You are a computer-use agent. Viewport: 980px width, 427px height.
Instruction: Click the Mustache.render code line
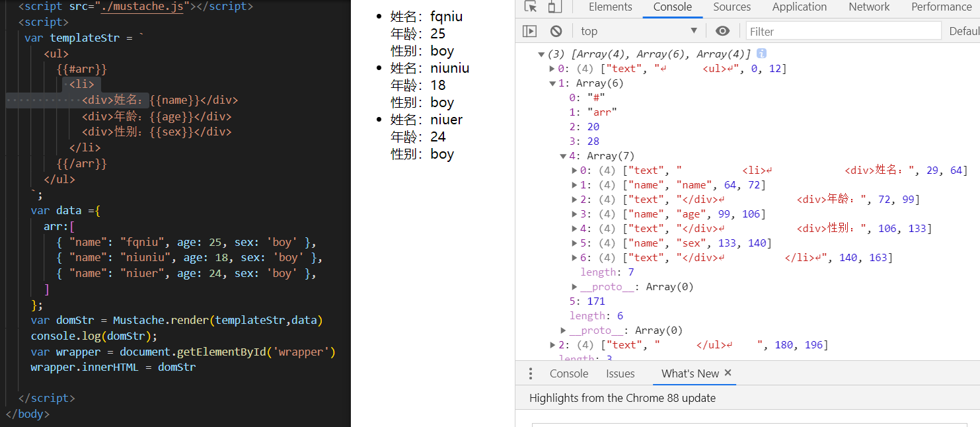(x=176, y=321)
